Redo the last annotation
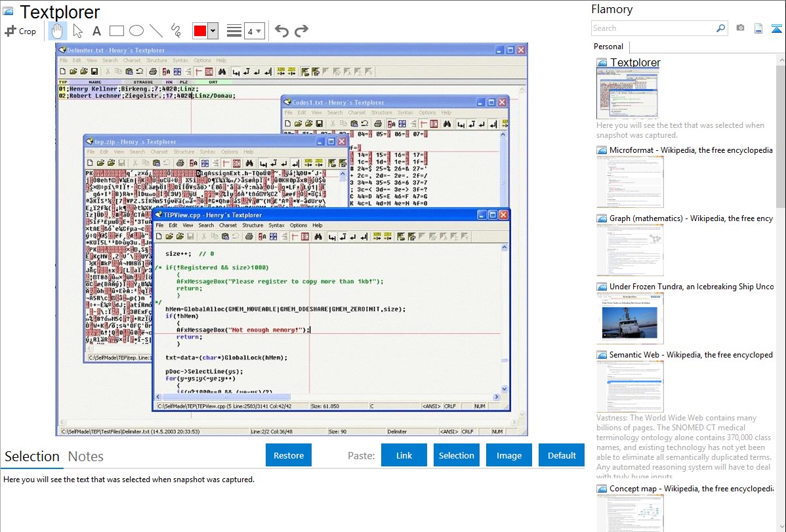The width and height of the screenshot is (786, 532). [301, 31]
